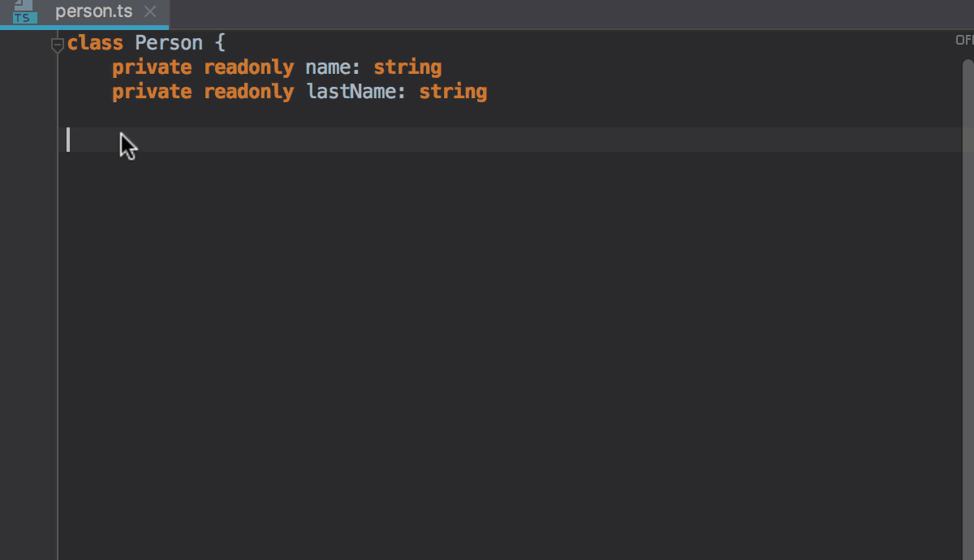Screen dimensions: 974x560
Task: Select the person.ts tab
Action: tap(93, 11)
